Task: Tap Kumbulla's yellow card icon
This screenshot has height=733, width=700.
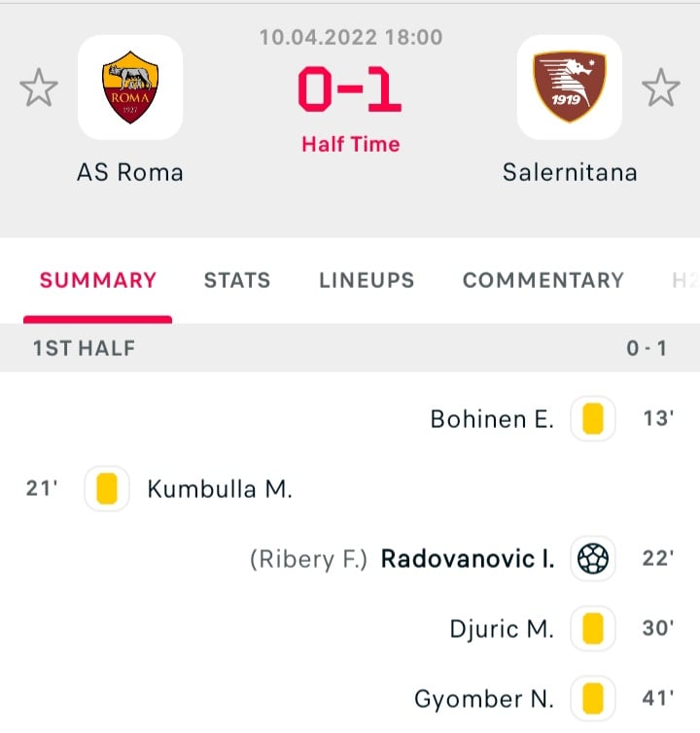Action: coord(107,489)
